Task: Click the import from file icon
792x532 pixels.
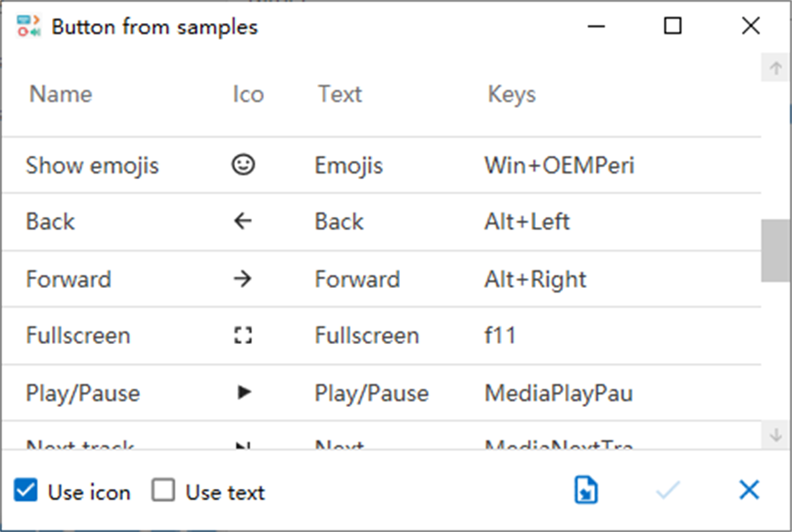Action: pyautogui.click(x=586, y=491)
